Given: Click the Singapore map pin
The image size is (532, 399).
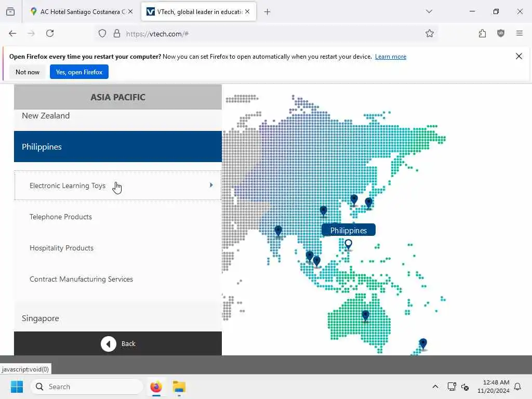Looking at the screenshot, I should 316,261.
